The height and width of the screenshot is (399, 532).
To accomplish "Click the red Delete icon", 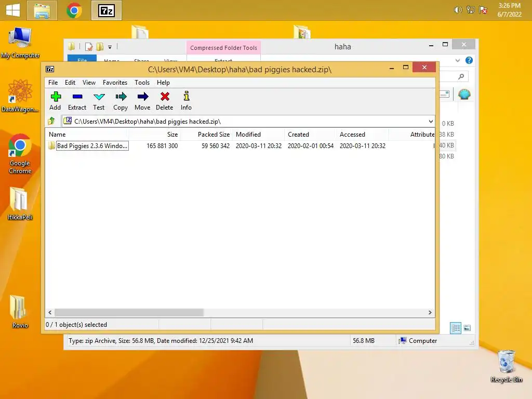I will (x=165, y=101).
